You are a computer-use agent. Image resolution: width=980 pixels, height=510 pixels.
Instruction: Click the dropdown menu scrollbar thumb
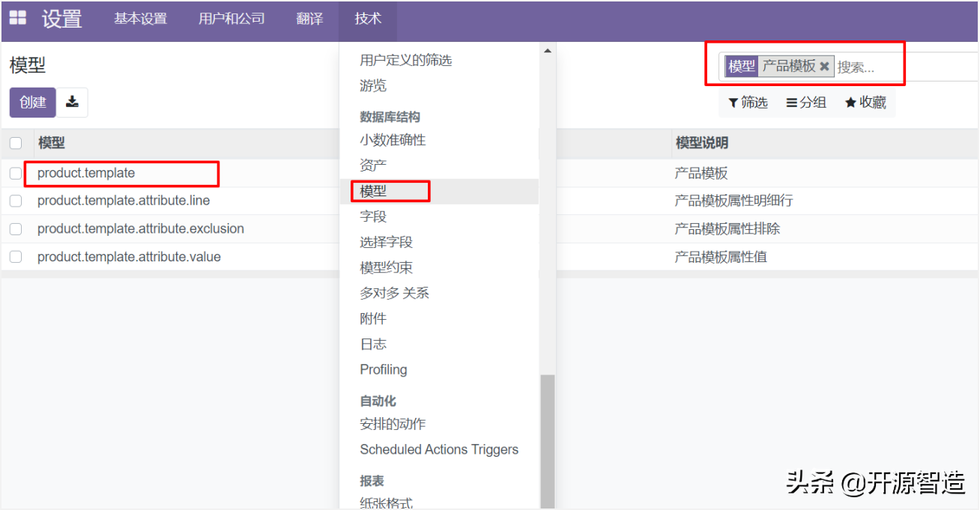[548, 440]
